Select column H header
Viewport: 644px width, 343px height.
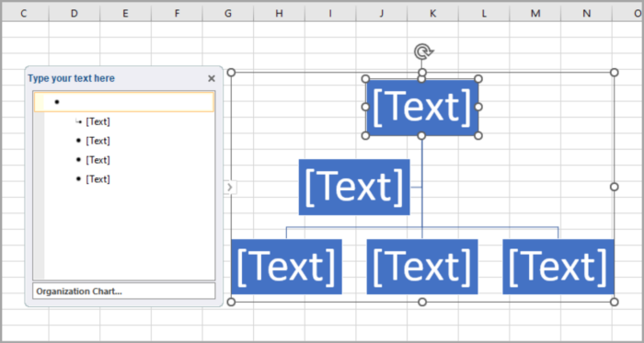(279, 14)
